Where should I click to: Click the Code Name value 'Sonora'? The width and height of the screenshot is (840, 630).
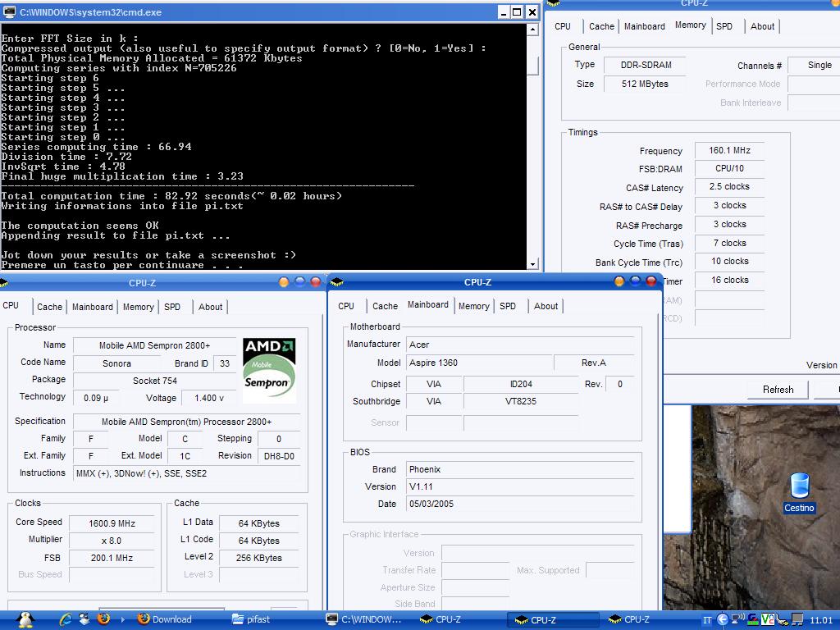(x=116, y=363)
